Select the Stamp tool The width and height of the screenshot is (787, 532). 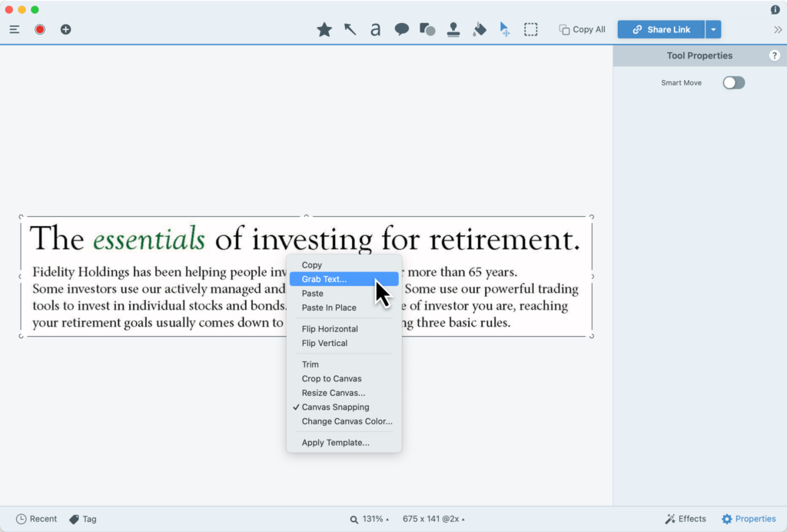[453, 29]
